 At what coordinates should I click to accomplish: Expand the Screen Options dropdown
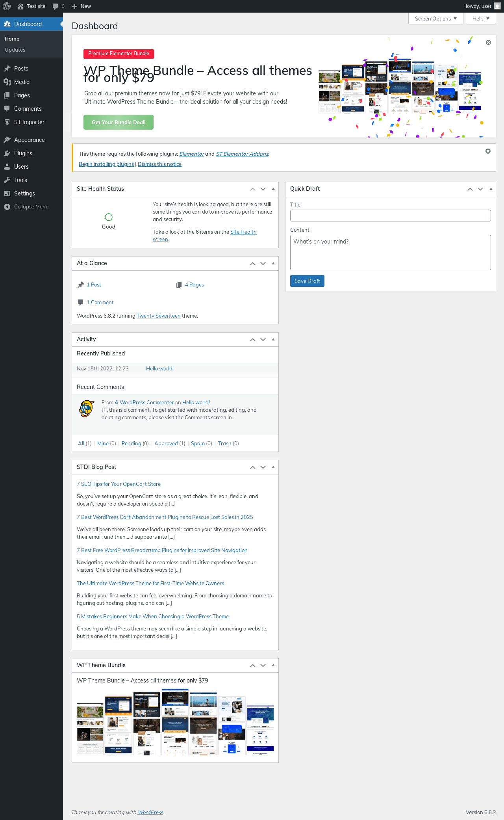pyautogui.click(x=436, y=19)
